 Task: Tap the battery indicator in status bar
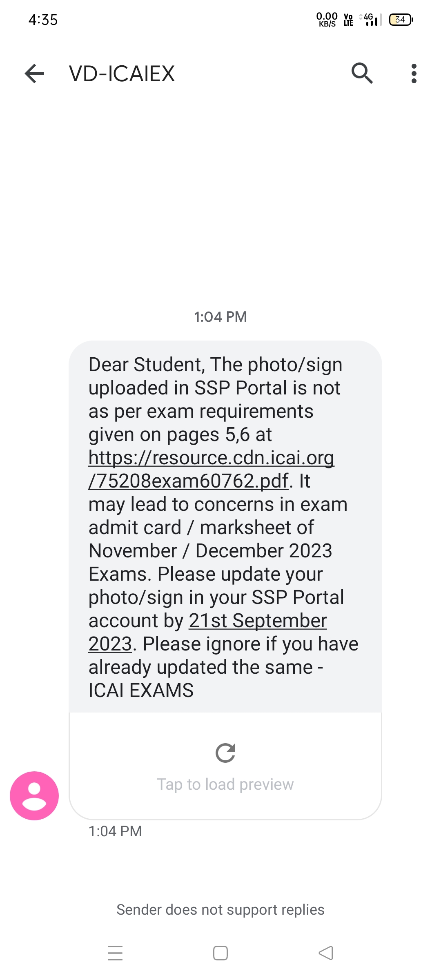[x=401, y=20]
